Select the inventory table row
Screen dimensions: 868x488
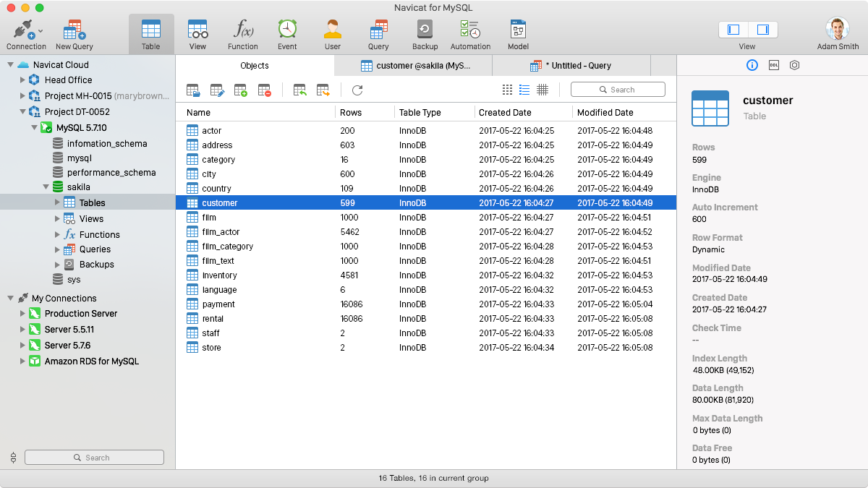click(426, 275)
